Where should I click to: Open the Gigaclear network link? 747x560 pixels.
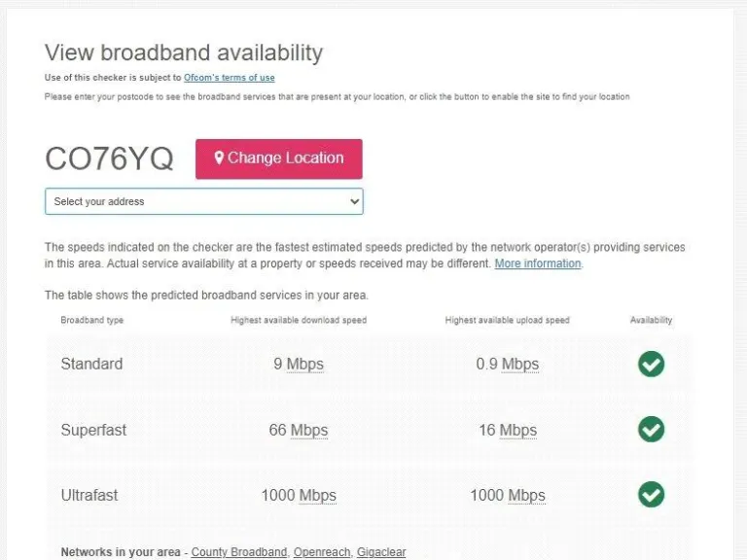tap(380, 552)
